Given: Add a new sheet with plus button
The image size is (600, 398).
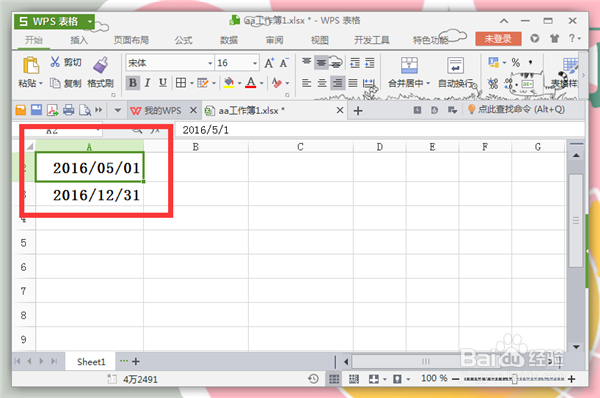Looking at the screenshot, I should pyautogui.click(x=136, y=361).
